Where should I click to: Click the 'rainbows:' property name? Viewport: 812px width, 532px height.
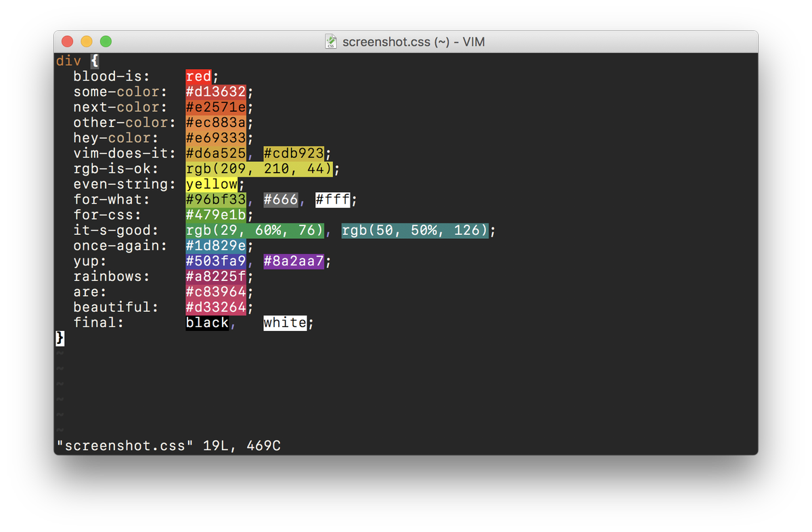click(112, 277)
